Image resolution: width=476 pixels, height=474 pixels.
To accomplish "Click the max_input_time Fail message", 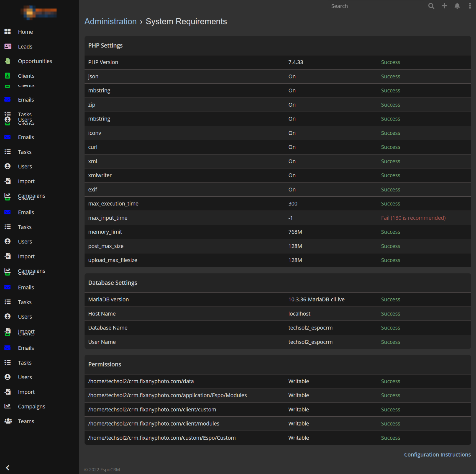I will click(x=413, y=218).
